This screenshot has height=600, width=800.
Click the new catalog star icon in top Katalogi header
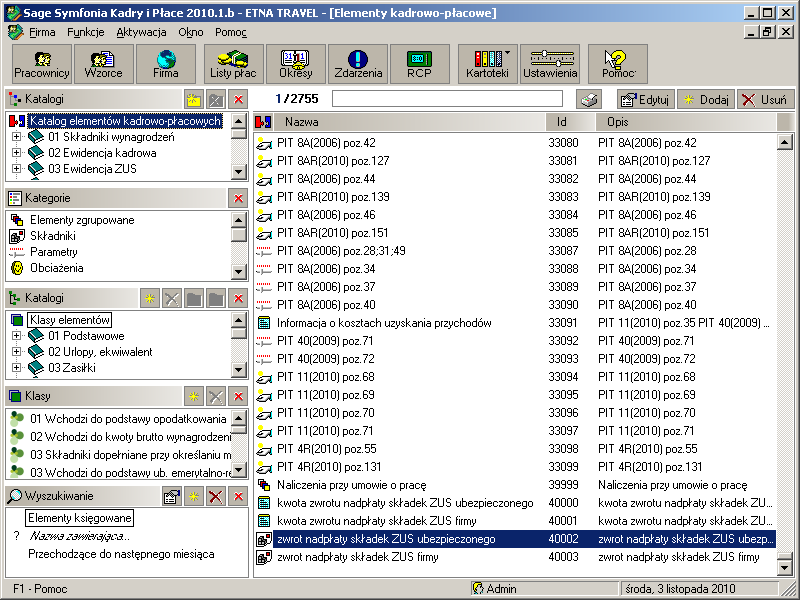pos(193,99)
